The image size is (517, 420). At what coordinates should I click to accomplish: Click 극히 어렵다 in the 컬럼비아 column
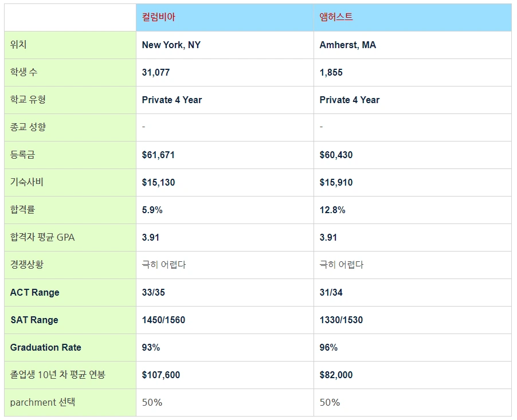[164, 265]
